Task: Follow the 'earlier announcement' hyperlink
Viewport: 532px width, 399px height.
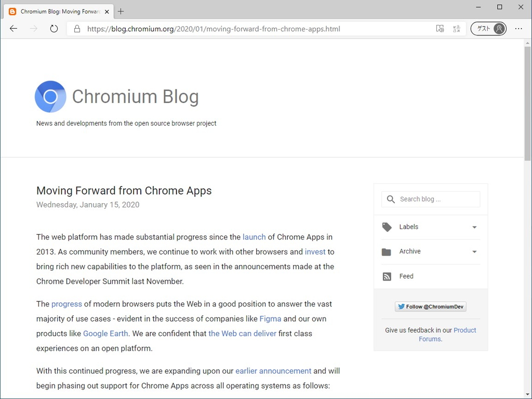Action: [273, 370]
